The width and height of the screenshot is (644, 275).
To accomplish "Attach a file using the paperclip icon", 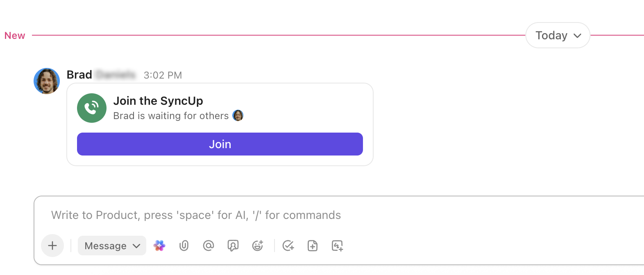I will click(184, 246).
